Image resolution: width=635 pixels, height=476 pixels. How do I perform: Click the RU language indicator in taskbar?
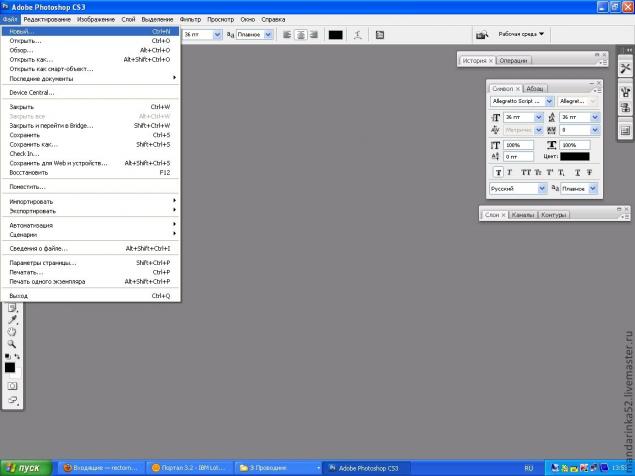[528, 468]
